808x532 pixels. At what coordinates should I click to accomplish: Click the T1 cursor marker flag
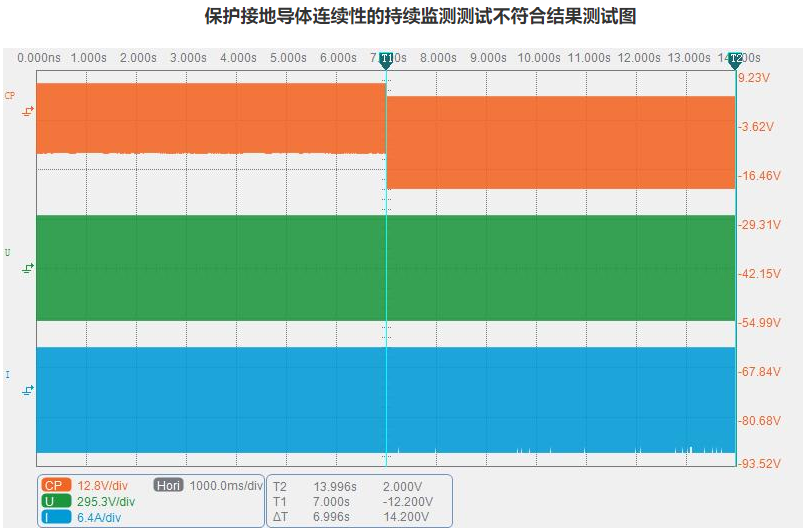[386, 59]
